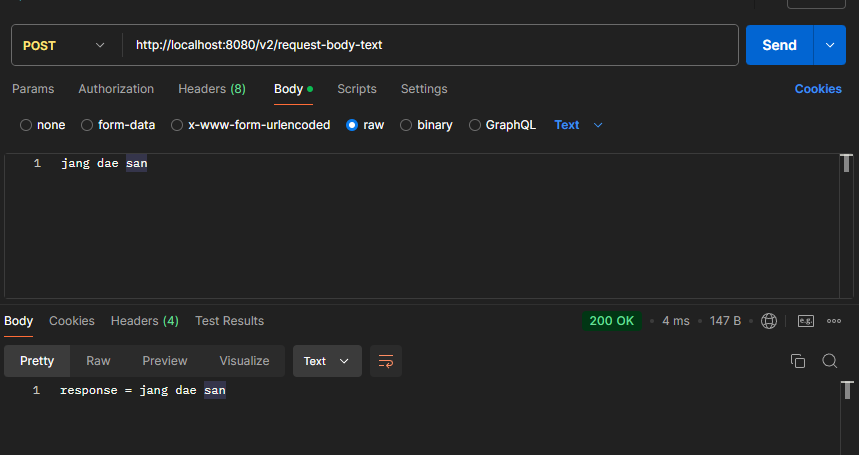Viewport: 859px width, 455px height.
Task: Open the Scripts tab
Action: pyautogui.click(x=357, y=89)
